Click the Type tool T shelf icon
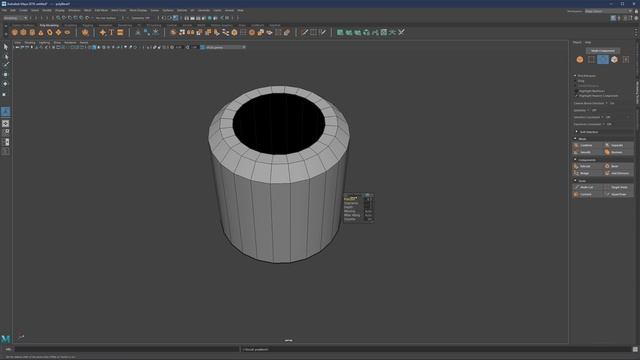The height and width of the screenshot is (360, 640). [111, 32]
